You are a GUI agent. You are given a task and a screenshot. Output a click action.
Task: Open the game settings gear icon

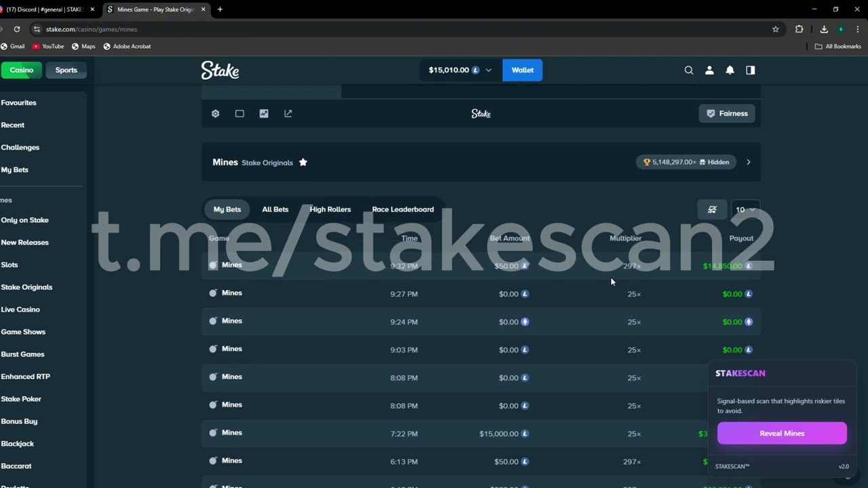(x=216, y=114)
